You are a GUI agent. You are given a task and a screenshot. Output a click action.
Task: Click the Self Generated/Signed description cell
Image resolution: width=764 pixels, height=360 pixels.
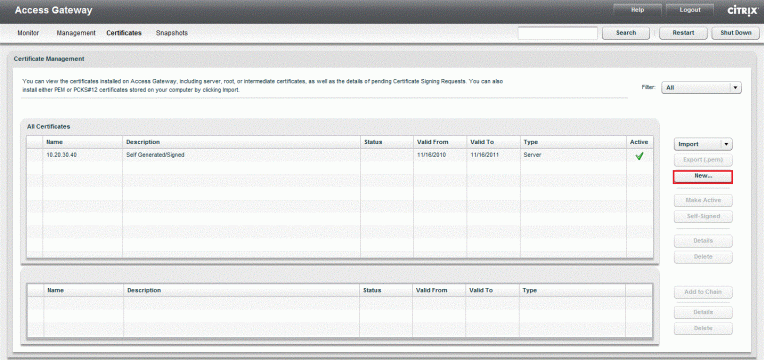[x=155, y=155]
